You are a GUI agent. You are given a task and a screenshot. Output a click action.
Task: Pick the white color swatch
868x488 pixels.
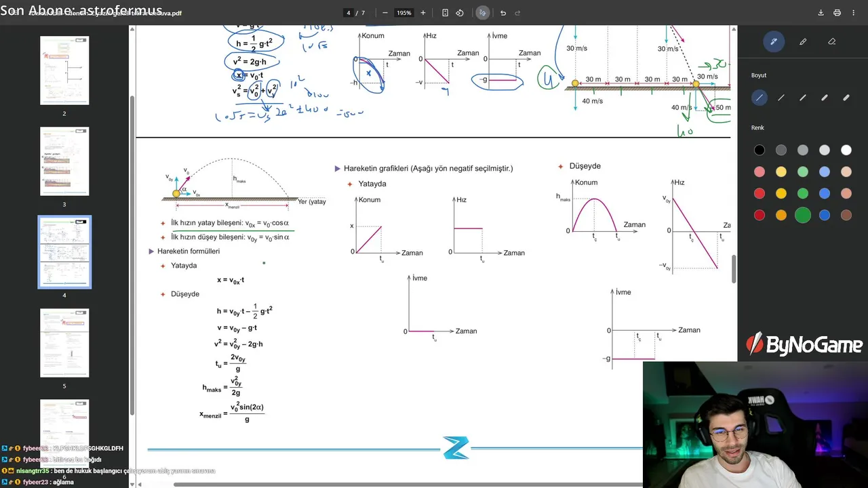tap(846, 150)
